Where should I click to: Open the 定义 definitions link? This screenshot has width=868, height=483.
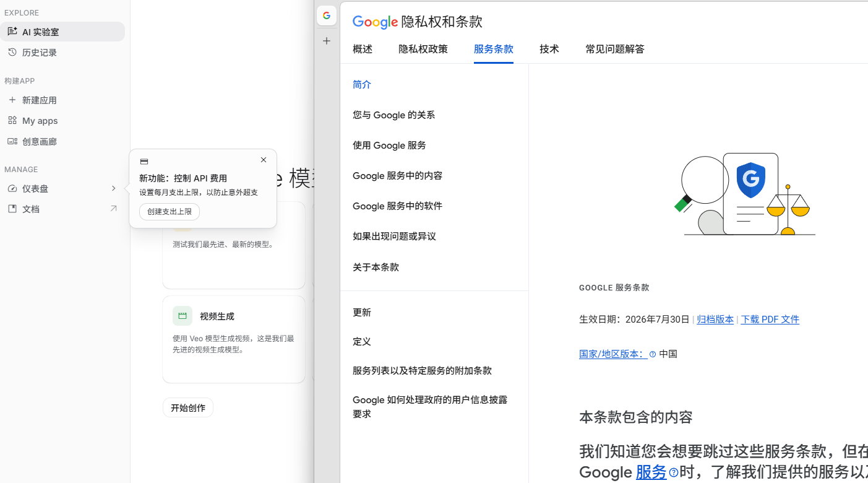(362, 342)
